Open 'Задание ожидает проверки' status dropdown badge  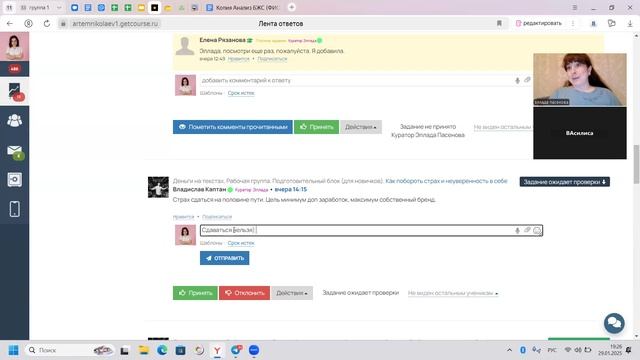point(564,182)
